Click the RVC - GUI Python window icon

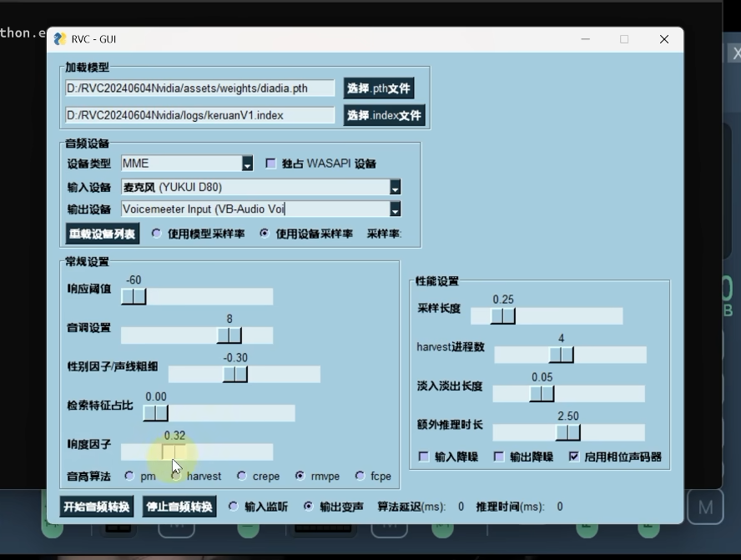pyautogui.click(x=60, y=39)
